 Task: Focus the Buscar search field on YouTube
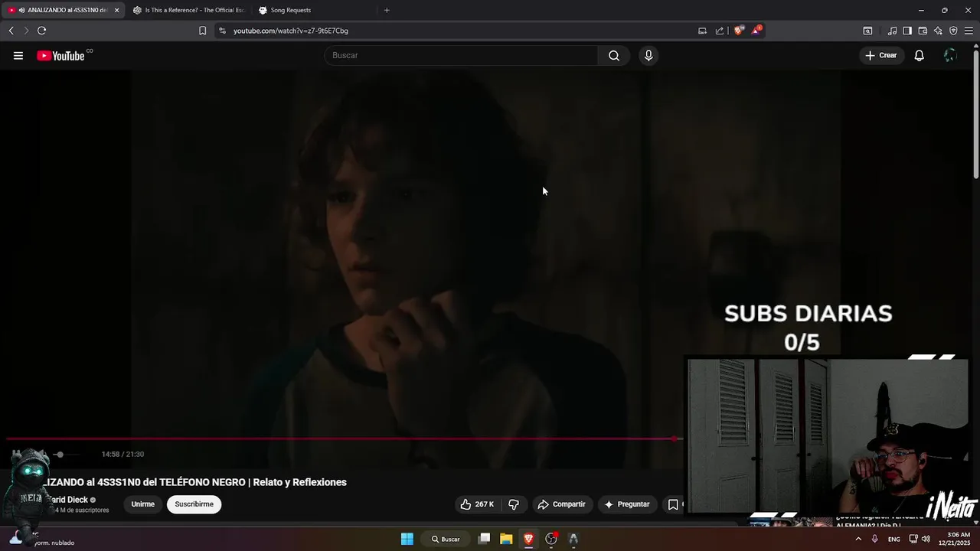point(462,55)
